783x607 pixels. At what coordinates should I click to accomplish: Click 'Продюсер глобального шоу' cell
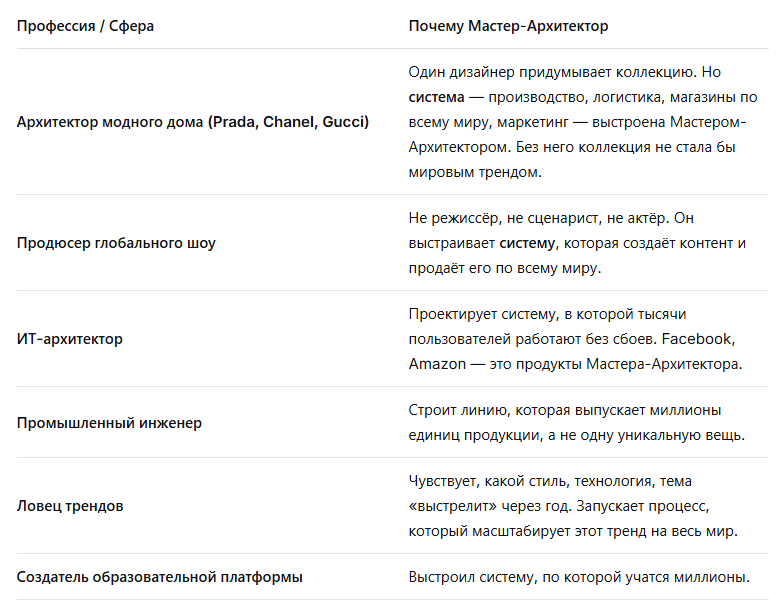pyautogui.click(x=116, y=243)
